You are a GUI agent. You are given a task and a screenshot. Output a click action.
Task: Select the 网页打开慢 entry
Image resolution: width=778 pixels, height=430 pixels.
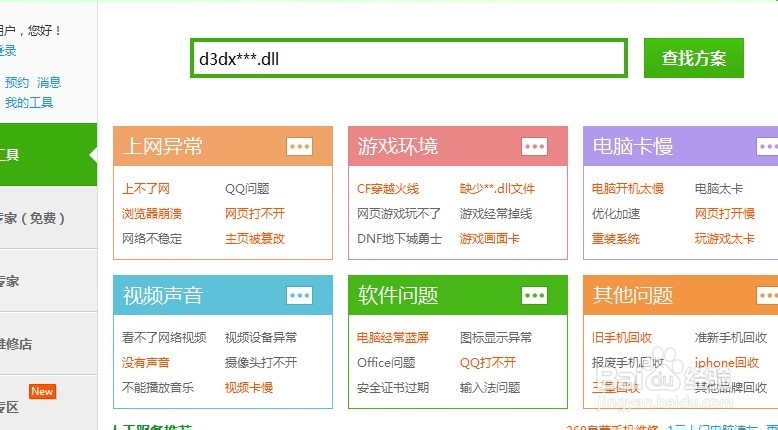point(724,214)
